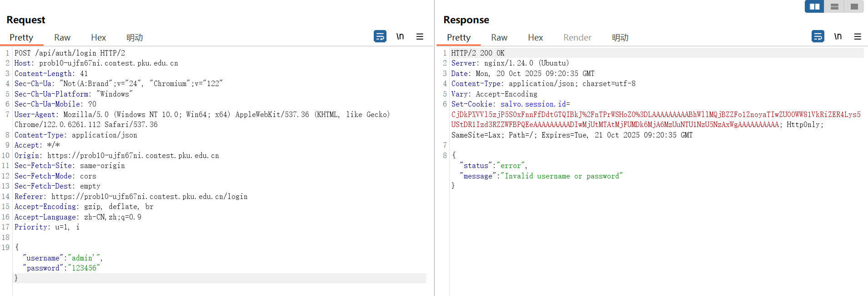Screen dimensions: 868x296
Task: Switch Response view to Raw tab
Action: pyautogui.click(x=499, y=38)
